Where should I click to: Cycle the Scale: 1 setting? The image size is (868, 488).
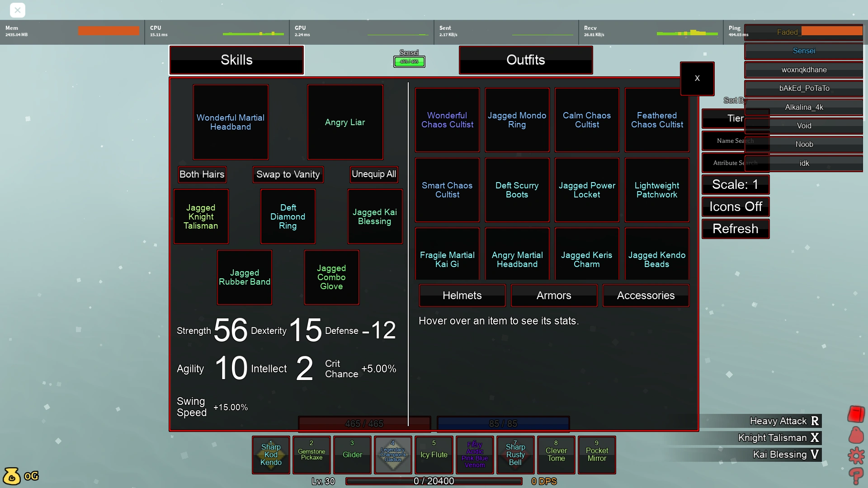point(735,185)
